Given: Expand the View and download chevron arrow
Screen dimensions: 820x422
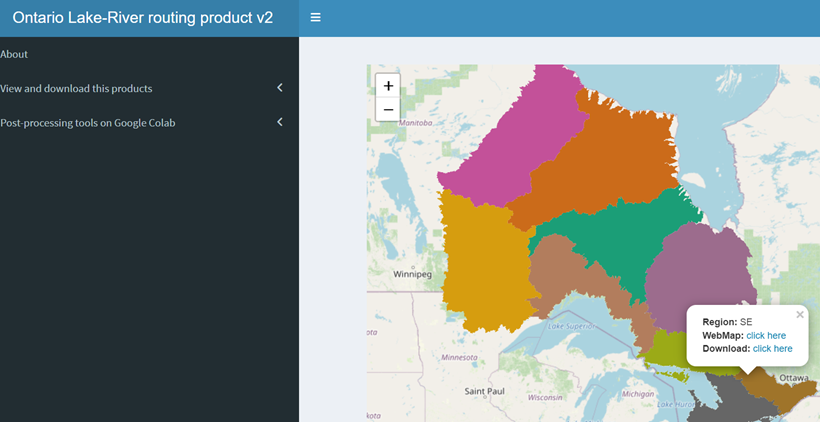Looking at the screenshot, I should coord(280,88).
